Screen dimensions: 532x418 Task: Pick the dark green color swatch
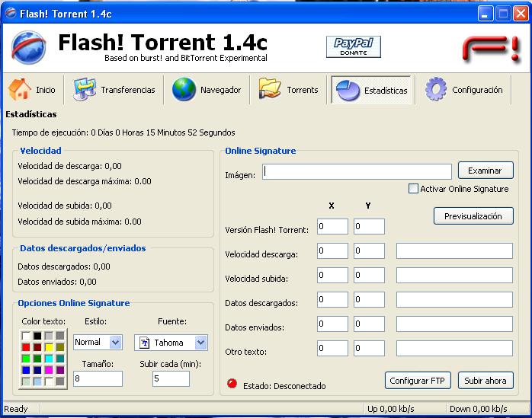click(x=37, y=359)
